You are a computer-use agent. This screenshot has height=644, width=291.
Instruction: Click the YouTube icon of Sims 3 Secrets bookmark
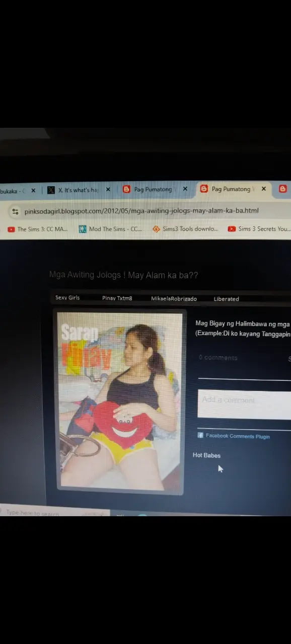[232, 229]
